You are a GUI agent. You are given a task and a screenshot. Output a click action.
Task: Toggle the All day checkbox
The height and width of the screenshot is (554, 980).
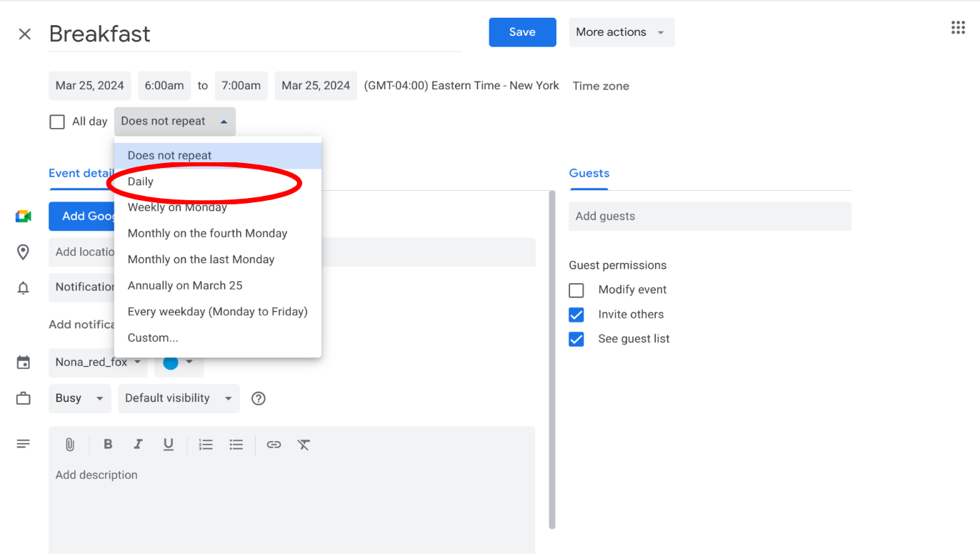click(57, 122)
